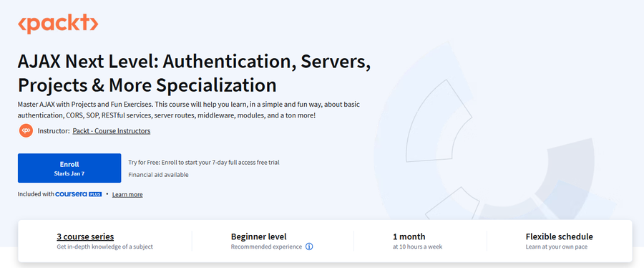644x268 pixels.
Task: Click the 'Instructor:' label
Action: tap(54, 131)
